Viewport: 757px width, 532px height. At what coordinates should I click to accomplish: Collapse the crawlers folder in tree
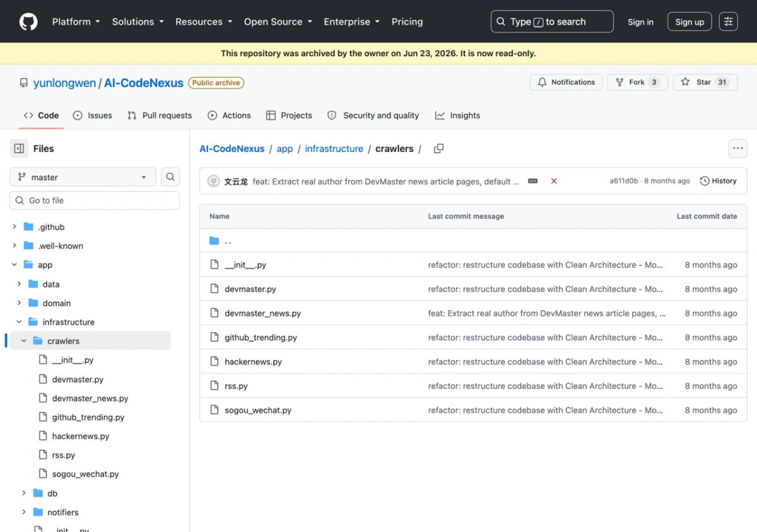(24, 341)
